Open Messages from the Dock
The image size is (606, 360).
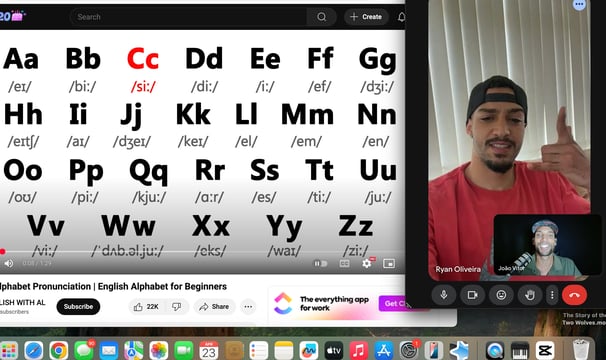pyautogui.click(x=83, y=351)
